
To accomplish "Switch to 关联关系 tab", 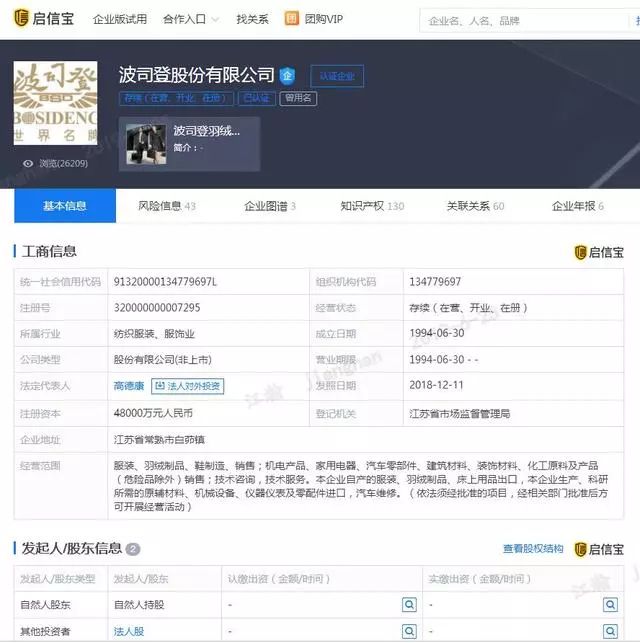I will pyautogui.click(x=475, y=206).
